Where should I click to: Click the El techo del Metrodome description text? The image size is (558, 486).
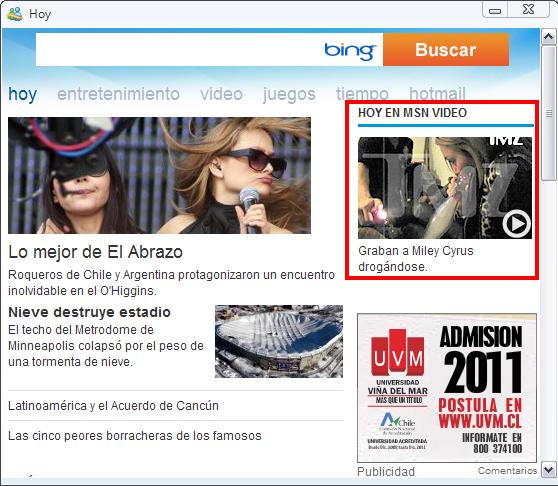coord(106,345)
